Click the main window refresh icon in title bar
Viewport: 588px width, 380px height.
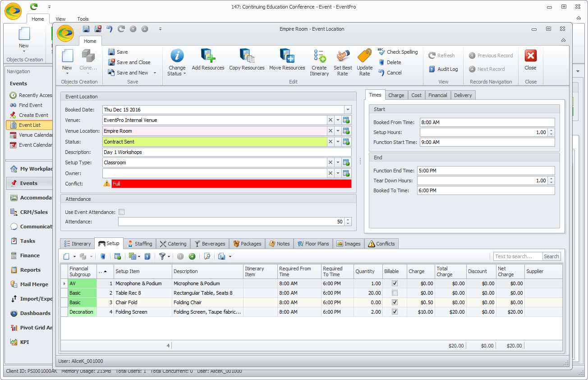click(34, 7)
